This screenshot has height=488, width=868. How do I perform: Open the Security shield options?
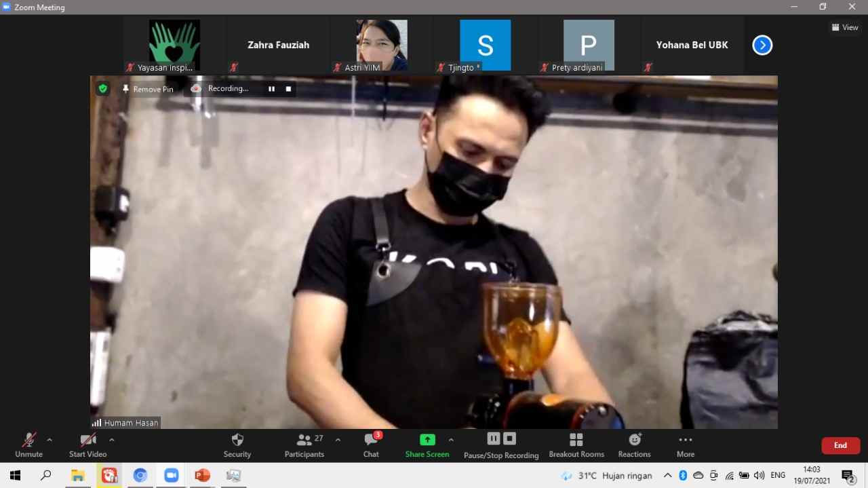pyautogui.click(x=237, y=445)
